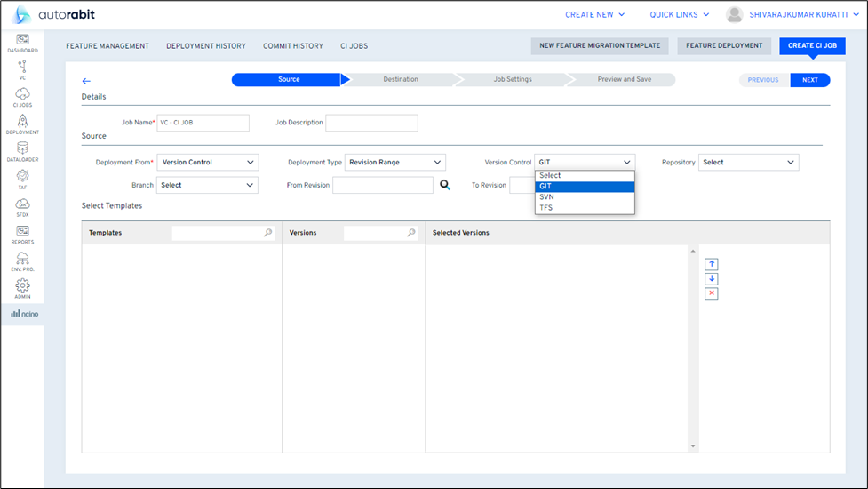Viewport: 868px width, 489px height.
Task: Click the move up arrow button
Action: (x=712, y=264)
